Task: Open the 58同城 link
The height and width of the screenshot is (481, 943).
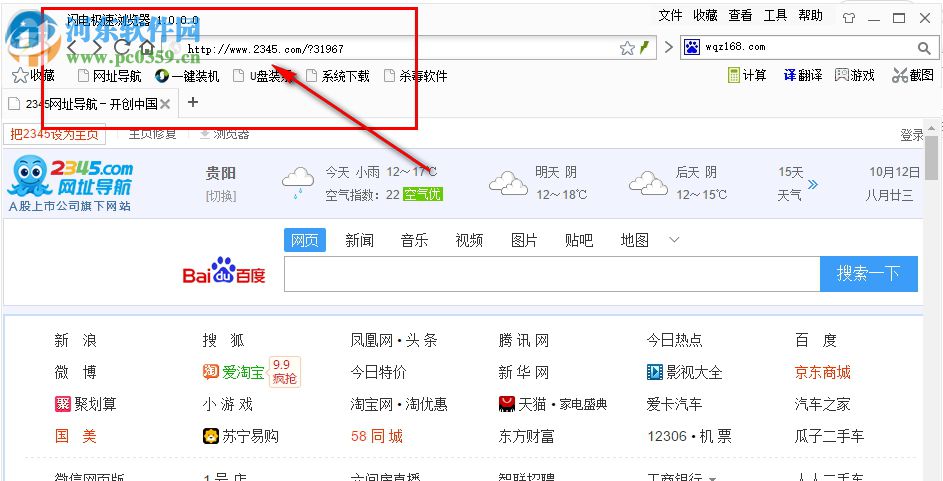Action: [x=377, y=436]
